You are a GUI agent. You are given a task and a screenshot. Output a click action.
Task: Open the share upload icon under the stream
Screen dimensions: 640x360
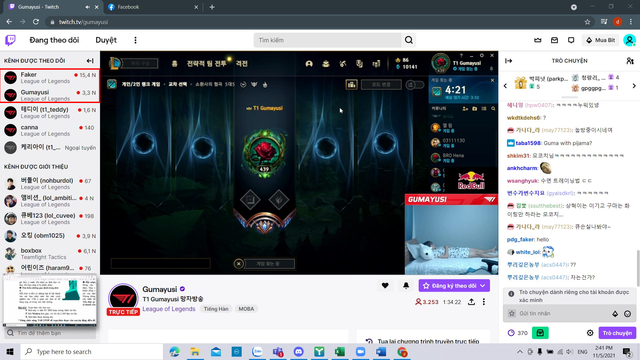[x=471, y=302]
